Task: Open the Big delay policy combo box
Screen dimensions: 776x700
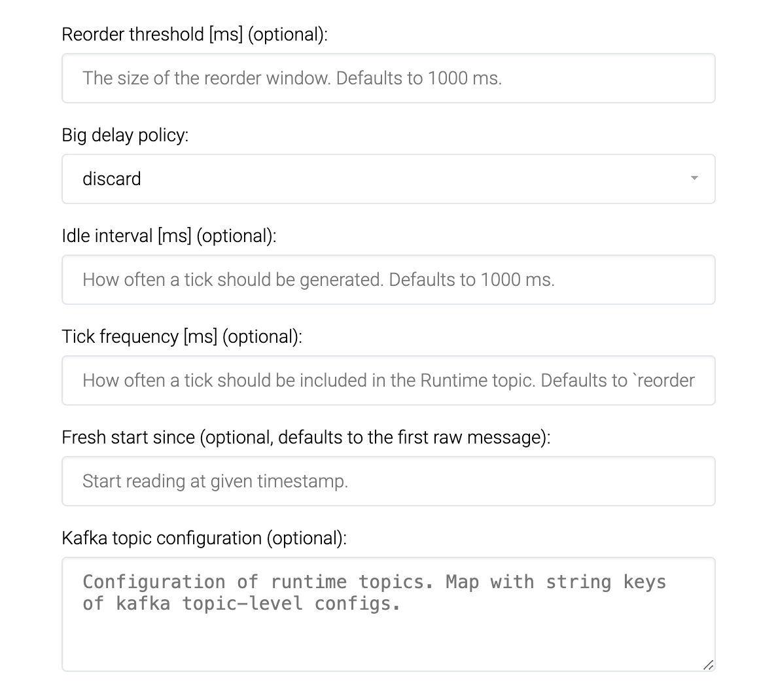Action: [388, 179]
